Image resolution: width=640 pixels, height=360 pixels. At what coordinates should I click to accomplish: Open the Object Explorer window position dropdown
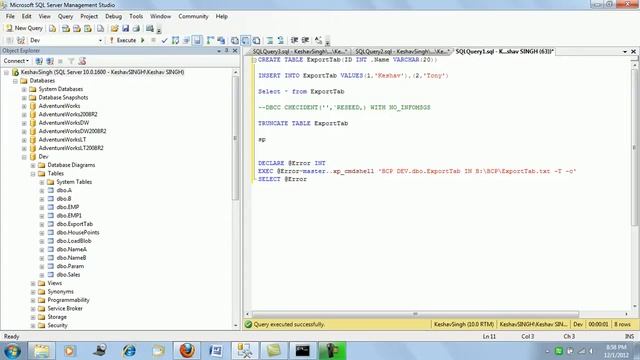(219, 51)
